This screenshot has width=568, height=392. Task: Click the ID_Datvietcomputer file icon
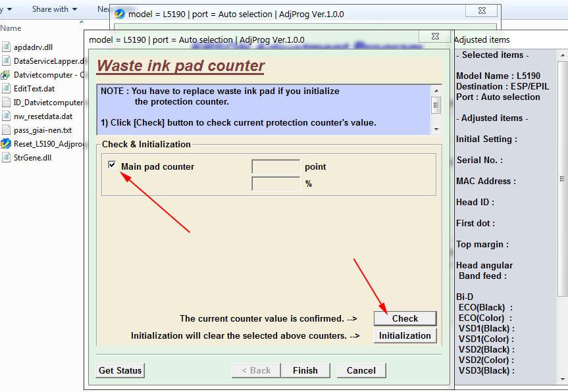tap(6, 103)
